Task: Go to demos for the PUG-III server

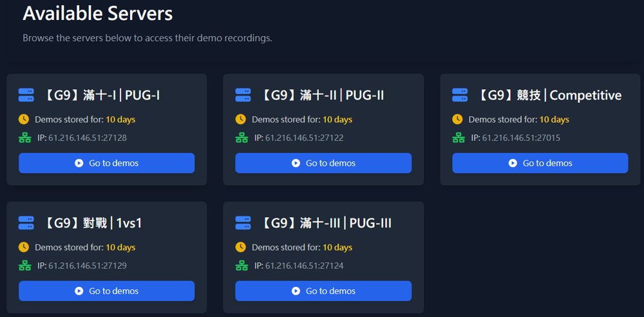Action: click(323, 291)
